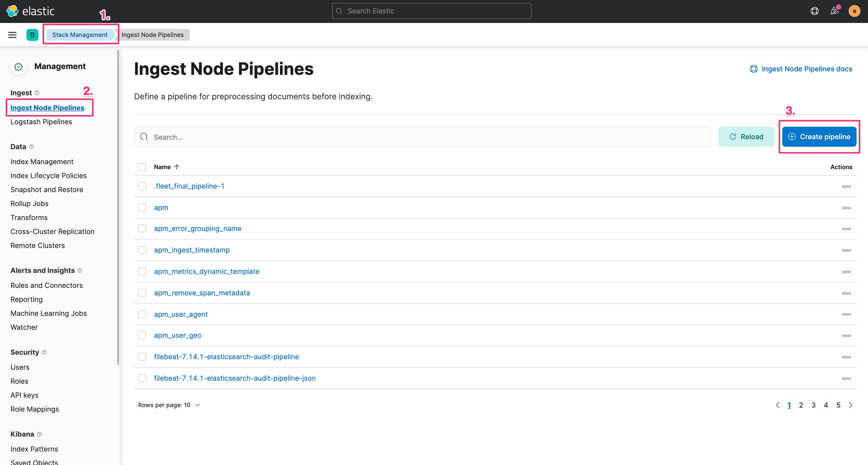The image size is (868, 465).
Task: Open Index Management in sidebar
Action: (42, 161)
